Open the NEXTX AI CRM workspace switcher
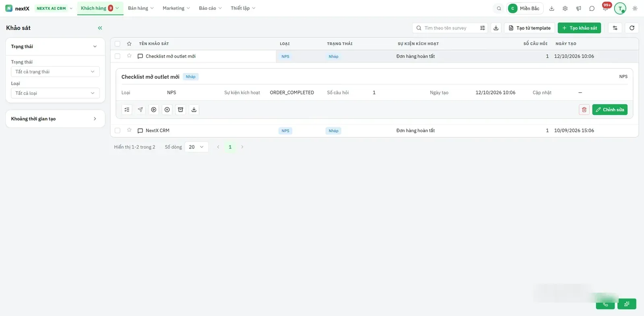Viewport: 644px width, 316px height. pyautogui.click(x=54, y=8)
